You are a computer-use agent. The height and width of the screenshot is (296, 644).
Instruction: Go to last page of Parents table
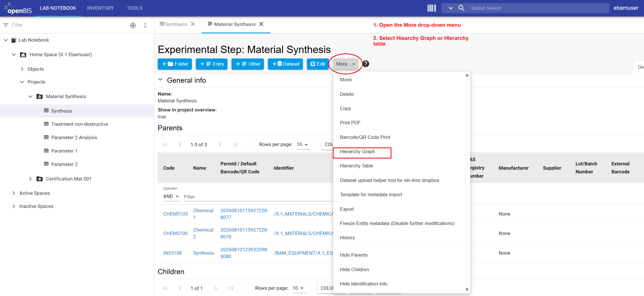click(x=235, y=145)
